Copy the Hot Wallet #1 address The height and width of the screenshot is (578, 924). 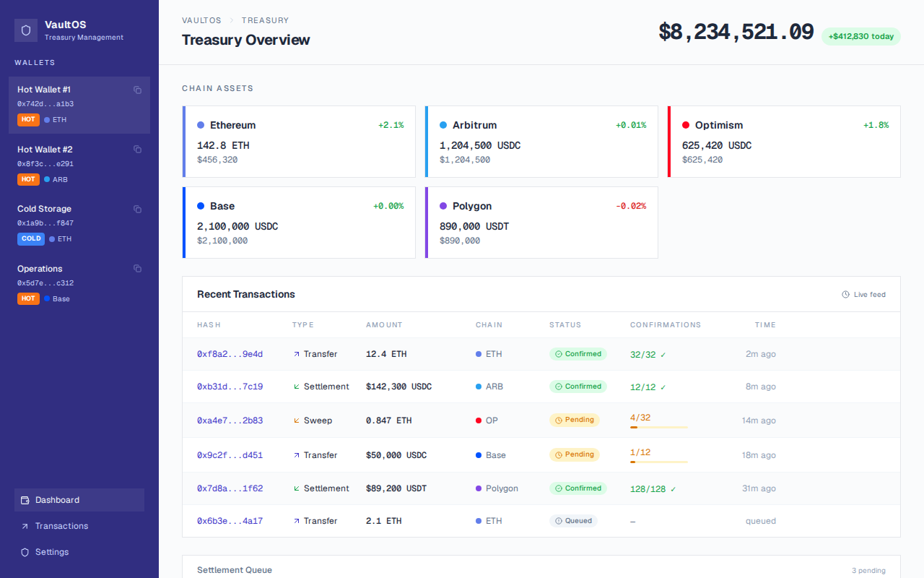(x=137, y=90)
